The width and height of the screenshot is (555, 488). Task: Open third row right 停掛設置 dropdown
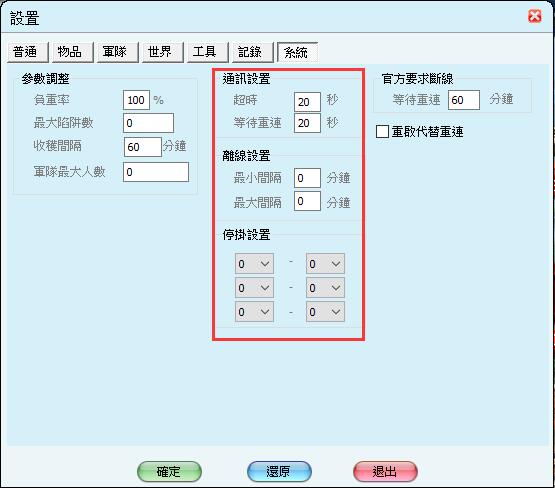pos(325,312)
